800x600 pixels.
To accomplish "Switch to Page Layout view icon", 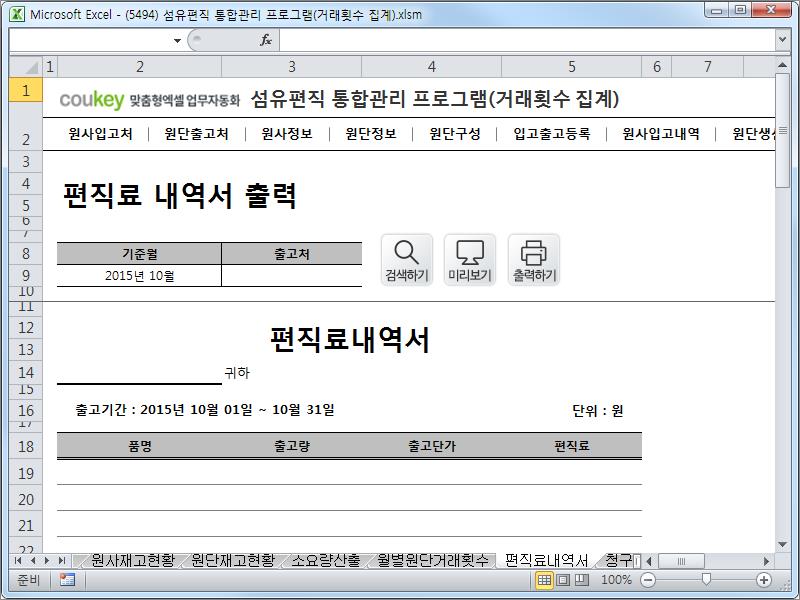I will pyautogui.click(x=563, y=580).
